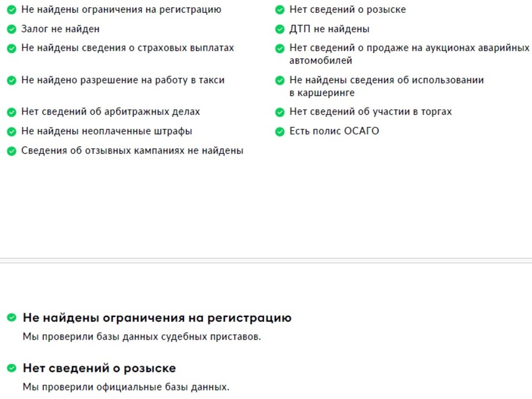532x399 pixels.
Task: Click check icon beside damaged-car auctions item
Action: tap(280, 48)
